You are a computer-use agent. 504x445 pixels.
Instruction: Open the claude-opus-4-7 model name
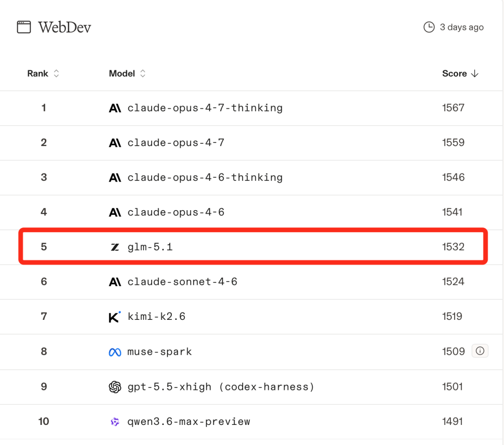tap(176, 143)
